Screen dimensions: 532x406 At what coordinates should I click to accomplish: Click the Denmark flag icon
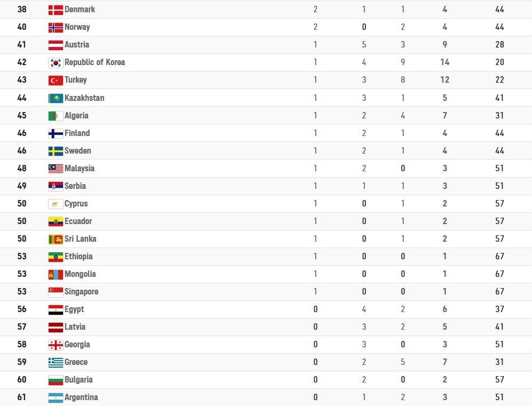point(56,10)
